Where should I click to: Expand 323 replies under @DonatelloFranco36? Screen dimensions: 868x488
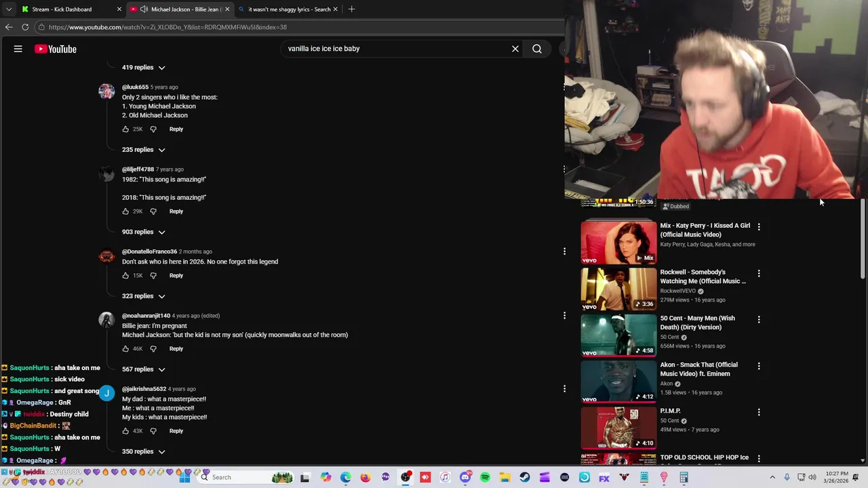point(144,296)
